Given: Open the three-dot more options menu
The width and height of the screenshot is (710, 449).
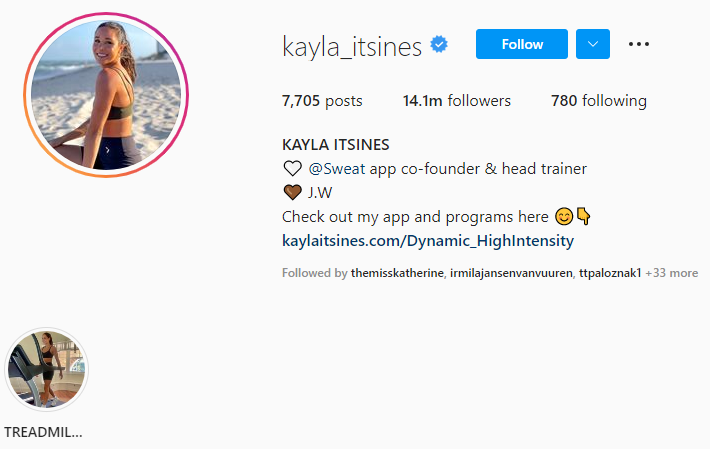Looking at the screenshot, I should pos(638,44).
